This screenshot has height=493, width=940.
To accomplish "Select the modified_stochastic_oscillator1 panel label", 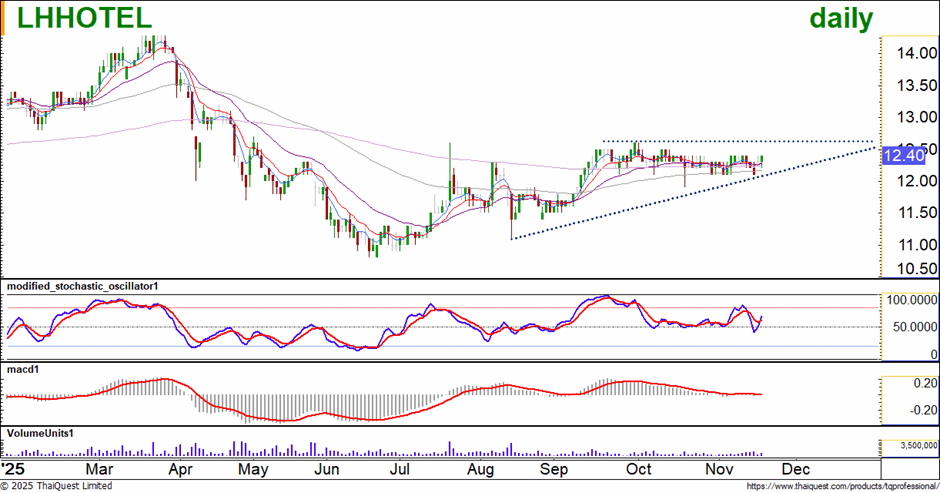I will pos(82,286).
